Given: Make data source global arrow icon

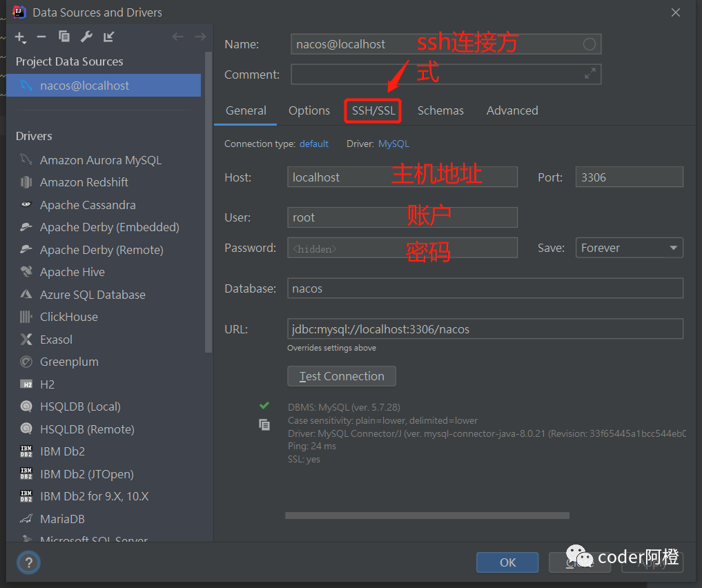Looking at the screenshot, I should (x=109, y=37).
